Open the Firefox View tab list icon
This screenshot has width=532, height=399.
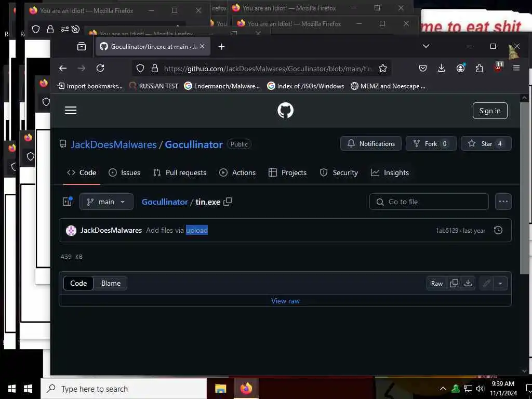pyautogui.click(x=82, y=46)
